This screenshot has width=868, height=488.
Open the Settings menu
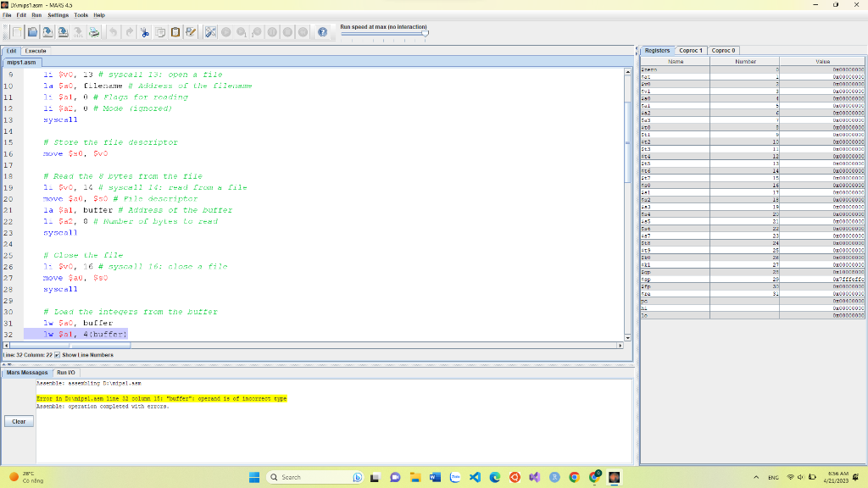click(58, 15)
